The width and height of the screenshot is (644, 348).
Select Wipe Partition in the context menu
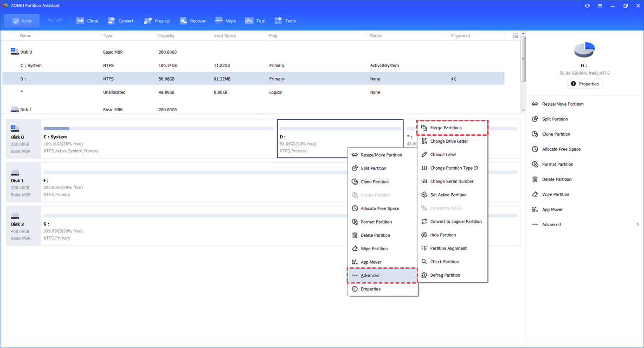click(383, 249)
